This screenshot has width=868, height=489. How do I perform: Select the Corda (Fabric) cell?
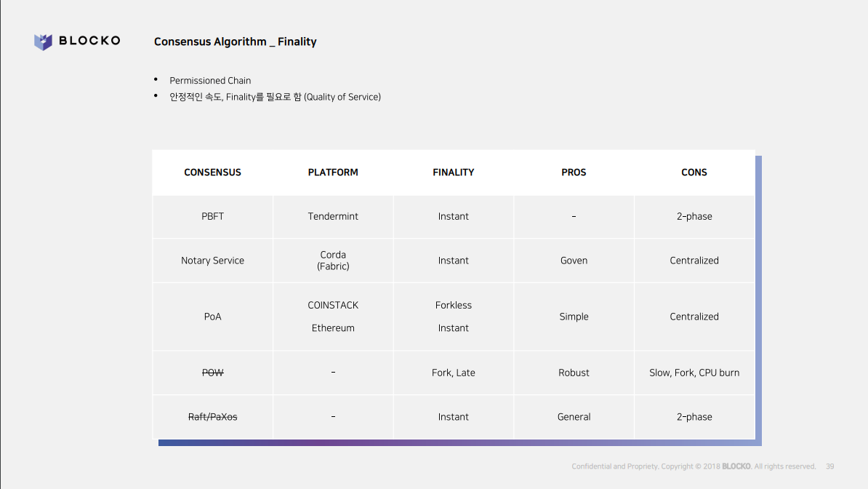(x=333, y=261)
